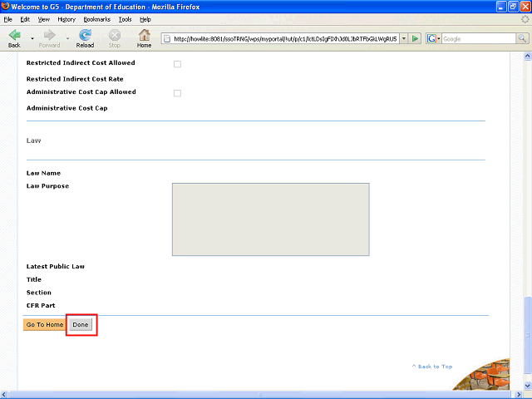Check Restricted Indirect Cost Allowed box
532x399 pixels.
(x=177, y=64)
